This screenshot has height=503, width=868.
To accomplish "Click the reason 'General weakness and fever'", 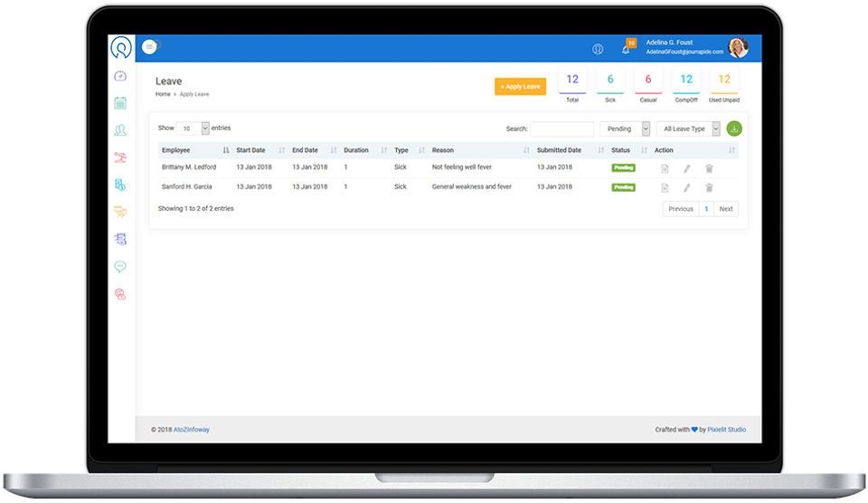I will [x=472, y=186].
